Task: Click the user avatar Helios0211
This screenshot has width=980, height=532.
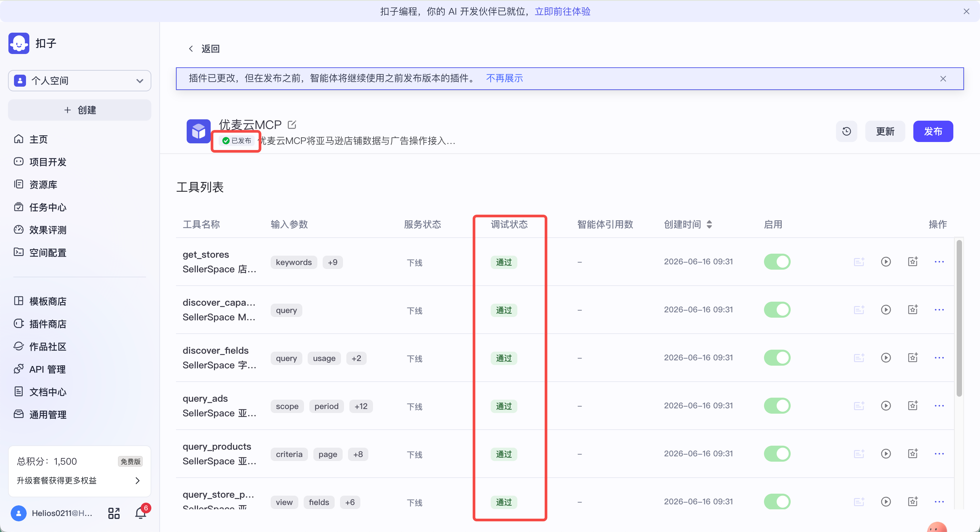Action: click(x=19, y=513)
